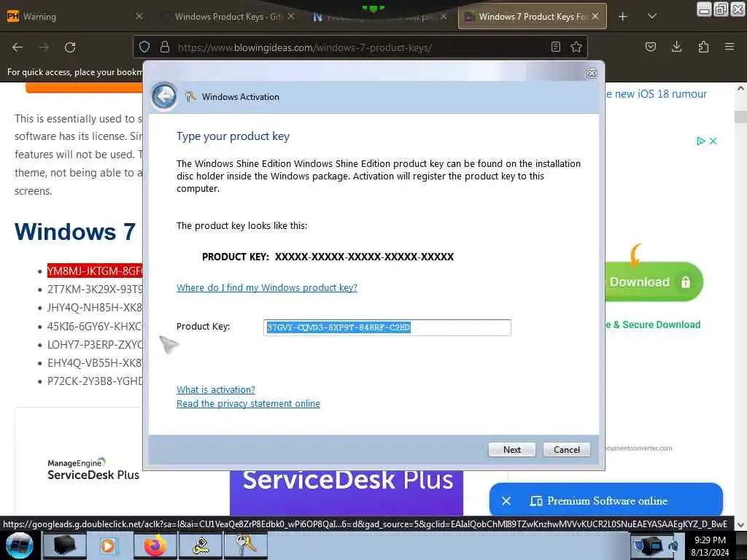
Task: Click the doubleclick URL in status bar
Action: (365, 524)
